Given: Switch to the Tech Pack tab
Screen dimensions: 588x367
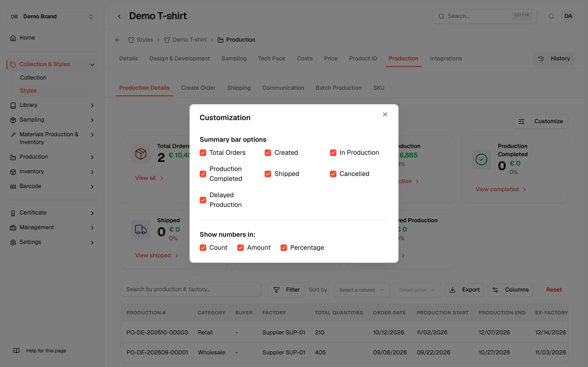Looking at the screenshot, I should 271,59.
